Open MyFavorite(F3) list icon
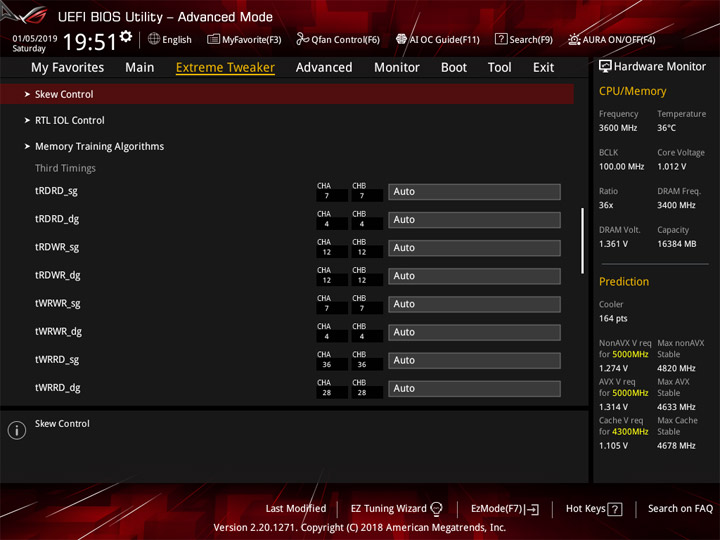 (213, 39)
